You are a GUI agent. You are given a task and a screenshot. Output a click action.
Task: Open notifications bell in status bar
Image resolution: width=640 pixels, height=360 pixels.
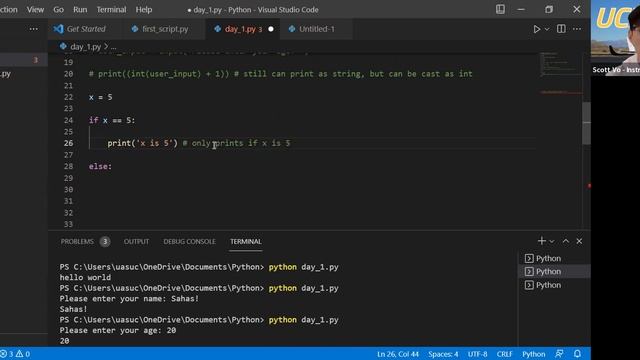(x=577, y=354)
